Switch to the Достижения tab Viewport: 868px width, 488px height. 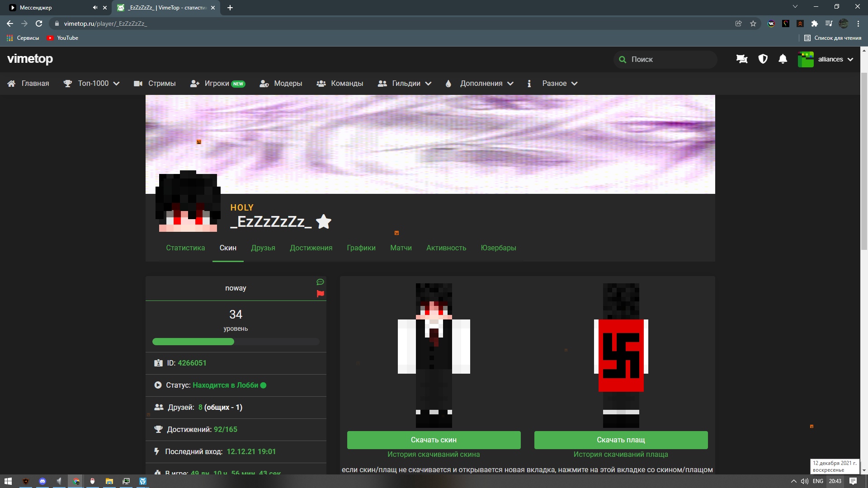point(311,248)
